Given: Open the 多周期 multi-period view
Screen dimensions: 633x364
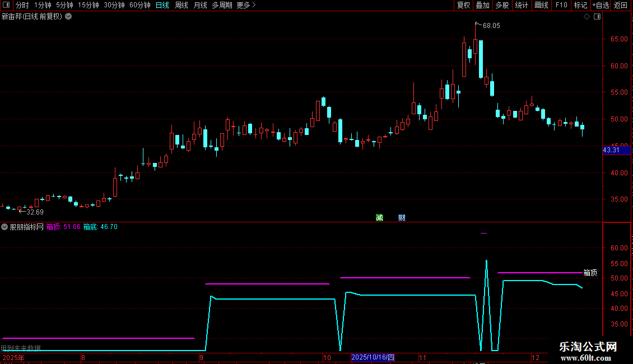Looking at the screenshot, I should 222,5.
